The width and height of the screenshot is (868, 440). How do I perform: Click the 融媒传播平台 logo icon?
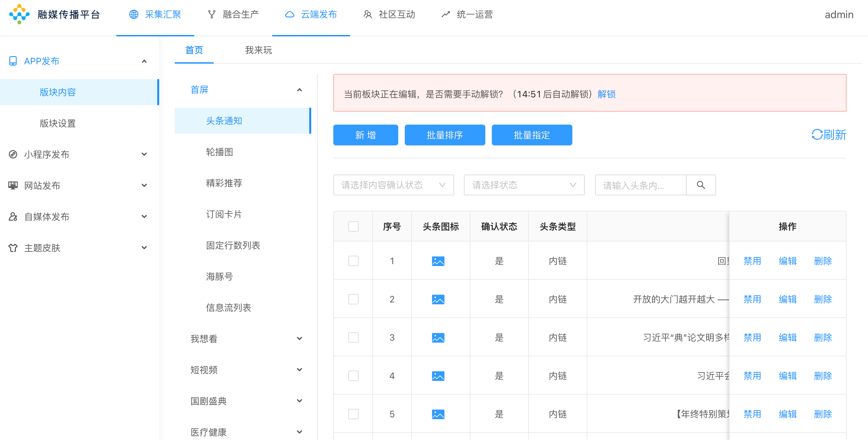pyautogui.click(x=19, y=14)
